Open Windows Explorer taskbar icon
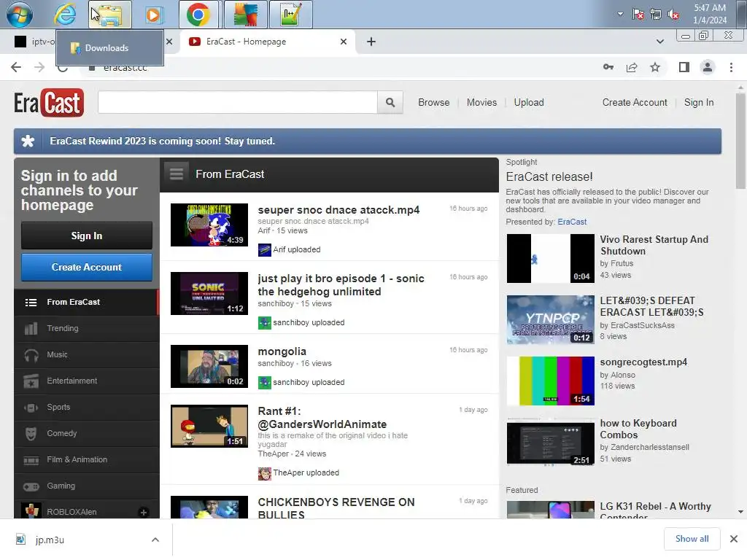Screen dimensions: 747x560 tap(110, 15)
